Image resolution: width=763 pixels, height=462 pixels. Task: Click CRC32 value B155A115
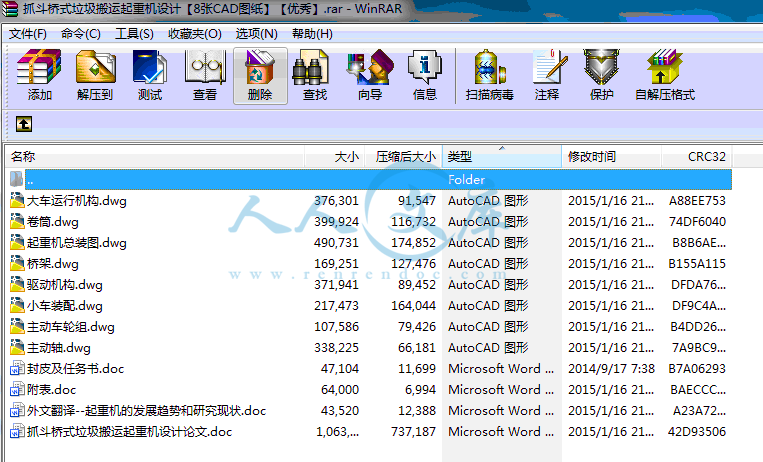[x=697, y=263]
